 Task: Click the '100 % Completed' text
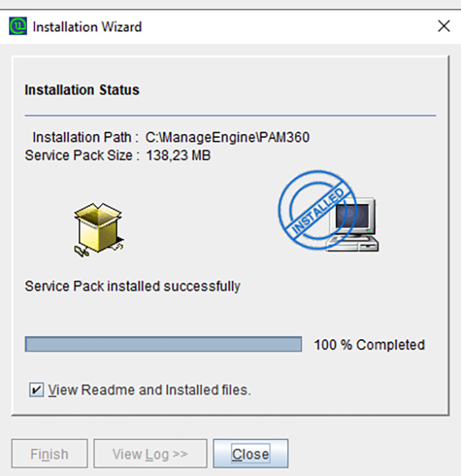[369, 345]
